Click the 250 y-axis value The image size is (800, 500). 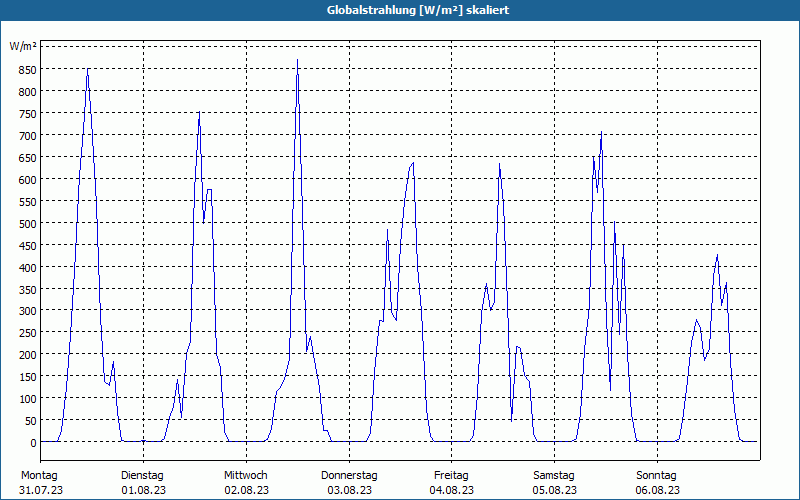(27, 333)
